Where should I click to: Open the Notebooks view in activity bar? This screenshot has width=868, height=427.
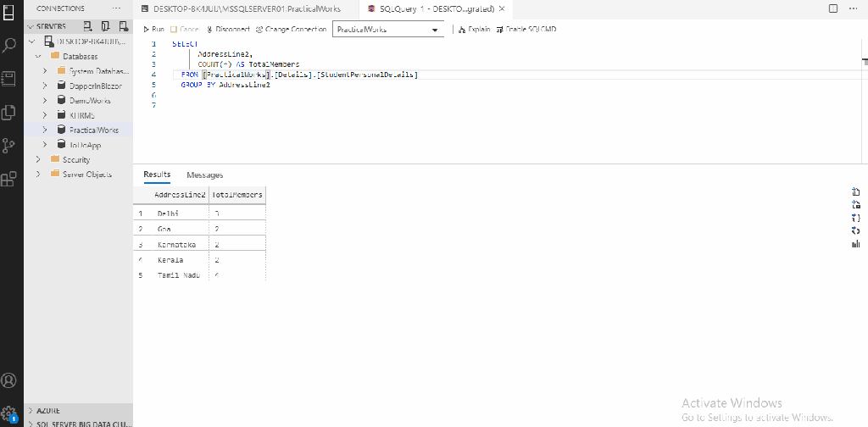pyautogui.click(x=10, y=78)
